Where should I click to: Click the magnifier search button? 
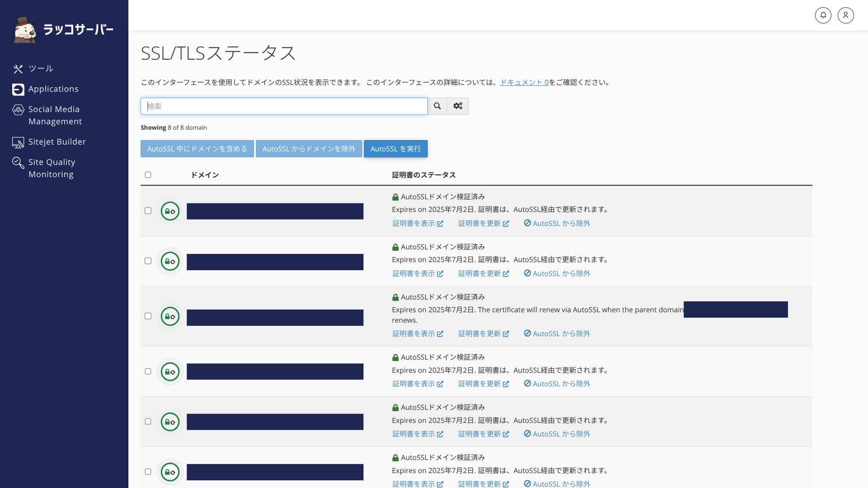(437, 106)
